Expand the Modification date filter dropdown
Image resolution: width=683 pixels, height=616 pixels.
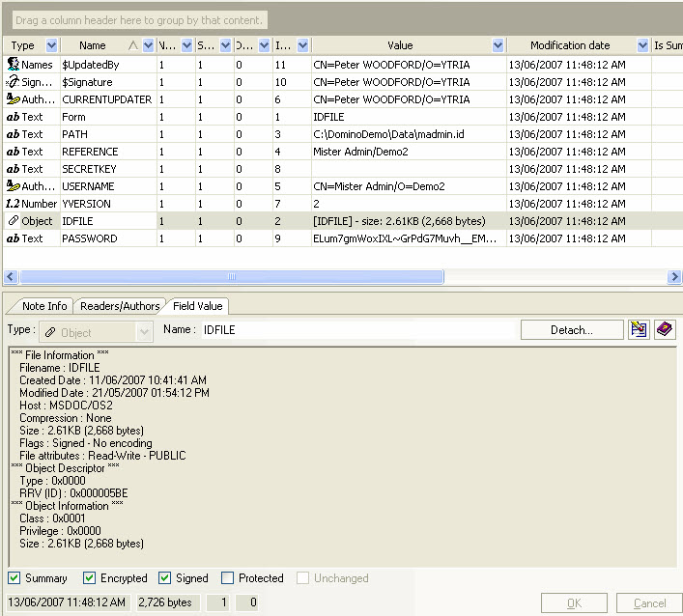643,45
